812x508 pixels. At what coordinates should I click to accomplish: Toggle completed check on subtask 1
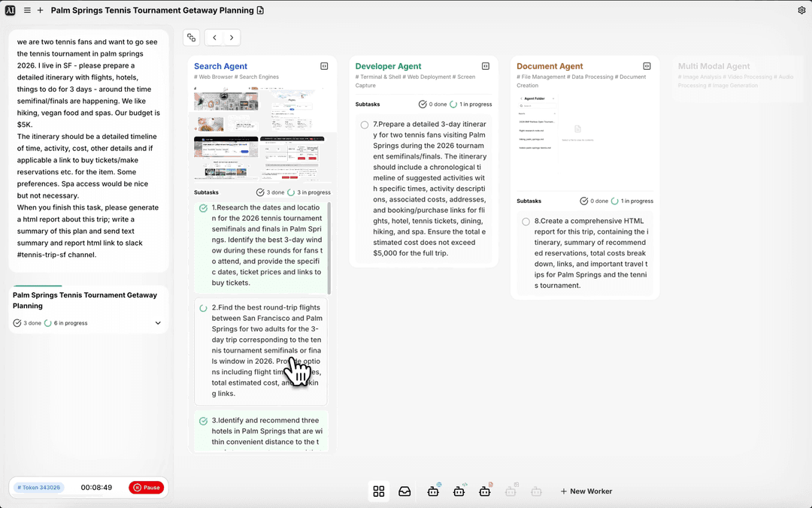[x=203, y=208]
